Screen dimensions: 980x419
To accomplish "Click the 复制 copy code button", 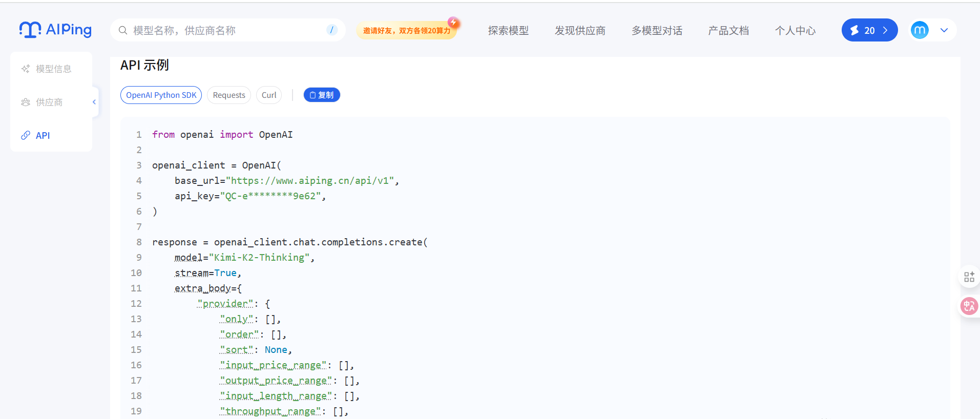I will point(322,95).
